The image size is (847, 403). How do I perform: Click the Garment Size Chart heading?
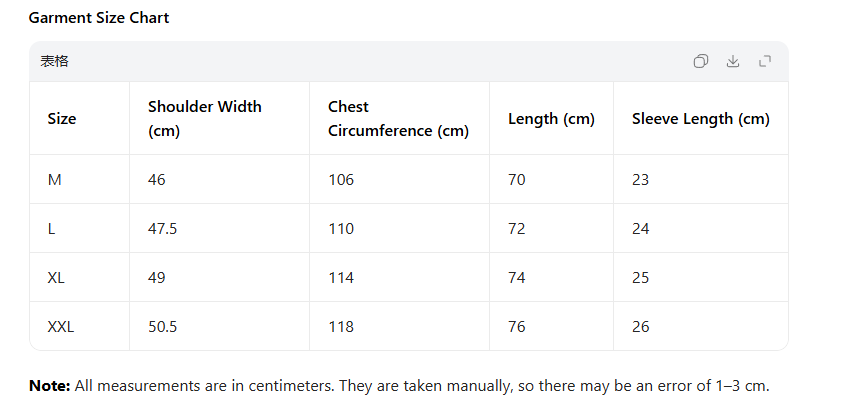click(99, 18)
